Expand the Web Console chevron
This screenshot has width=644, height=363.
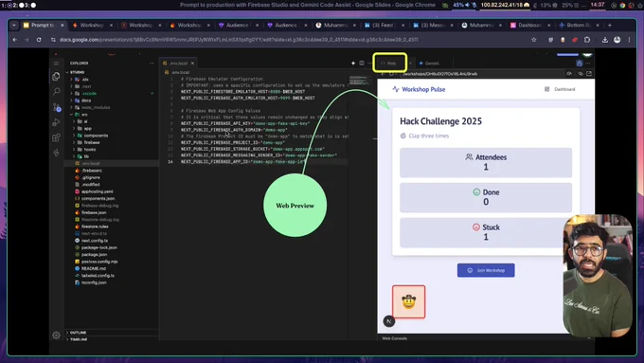(589, 338)
